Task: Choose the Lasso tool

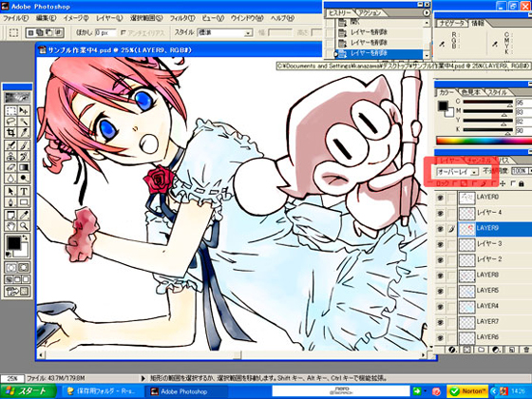Action: click(10, 122)
